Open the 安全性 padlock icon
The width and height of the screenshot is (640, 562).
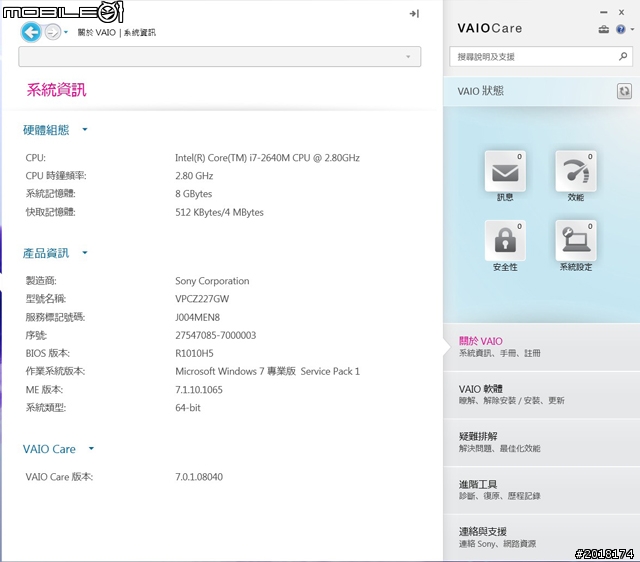[x=505, y=240]
